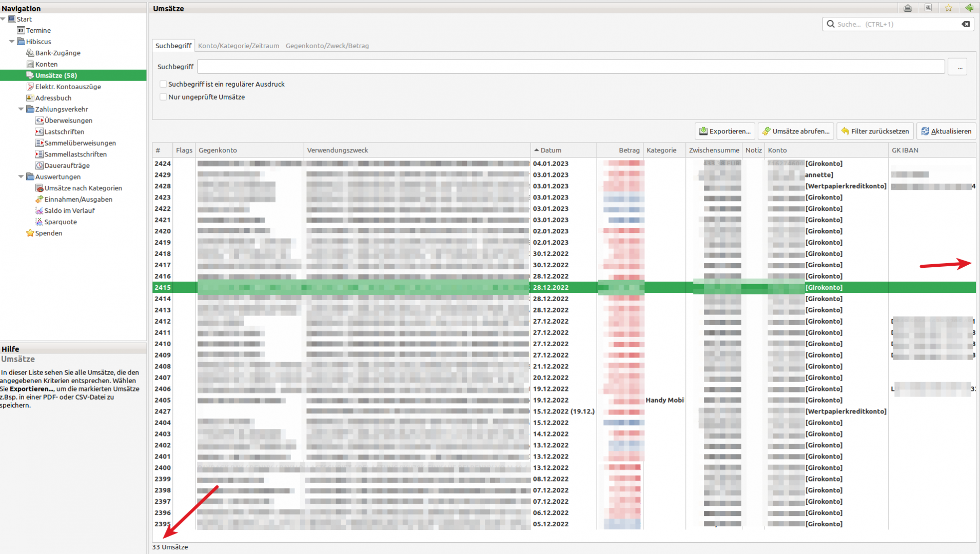
Task: Open Spenden star entry
Action: [48, 233]
